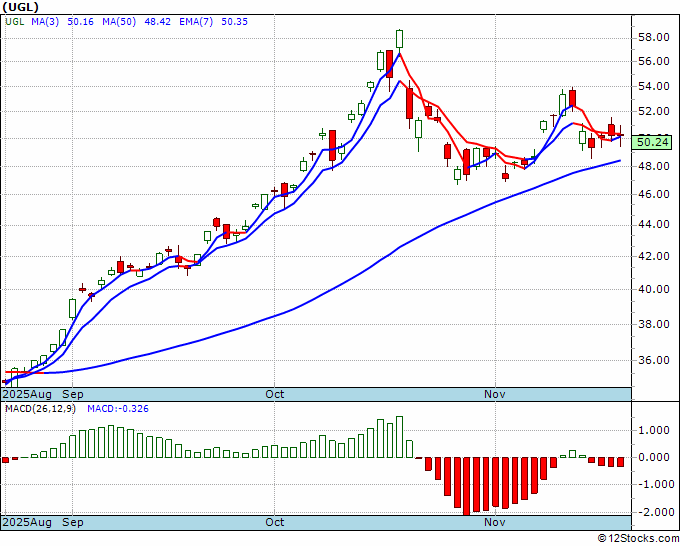Click Nov on the price chart date axis
The image size is (680, 546).
tap(495, 394)
